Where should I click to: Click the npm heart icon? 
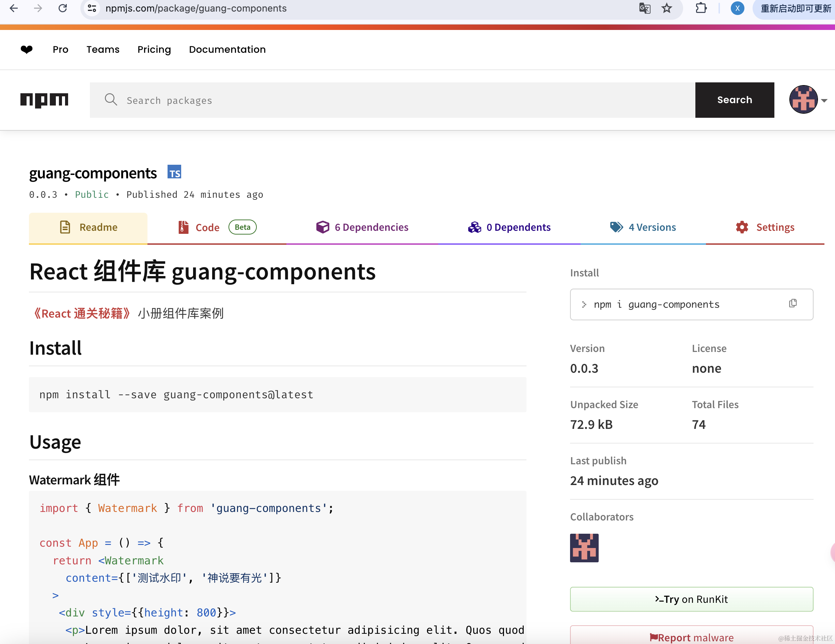point(27,49)
